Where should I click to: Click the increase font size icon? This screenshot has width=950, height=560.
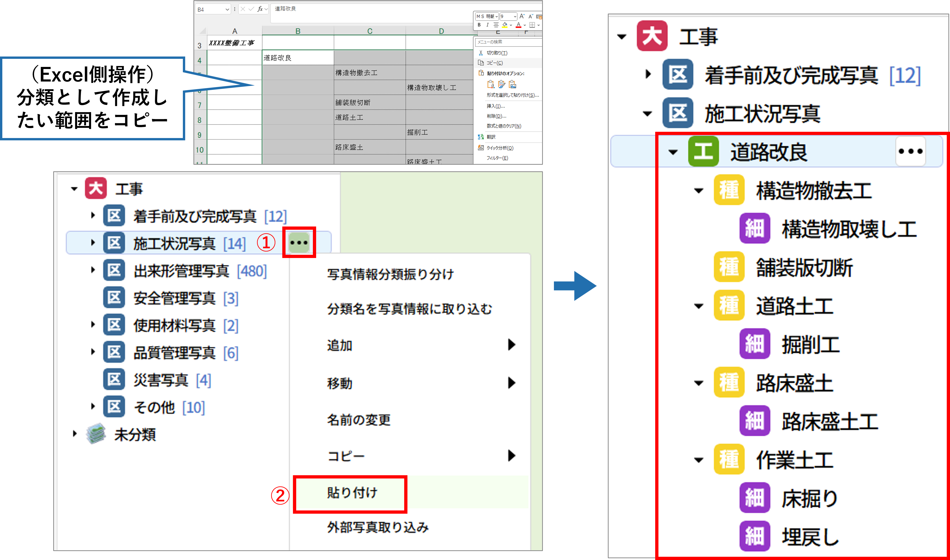(x=522, y=16)
